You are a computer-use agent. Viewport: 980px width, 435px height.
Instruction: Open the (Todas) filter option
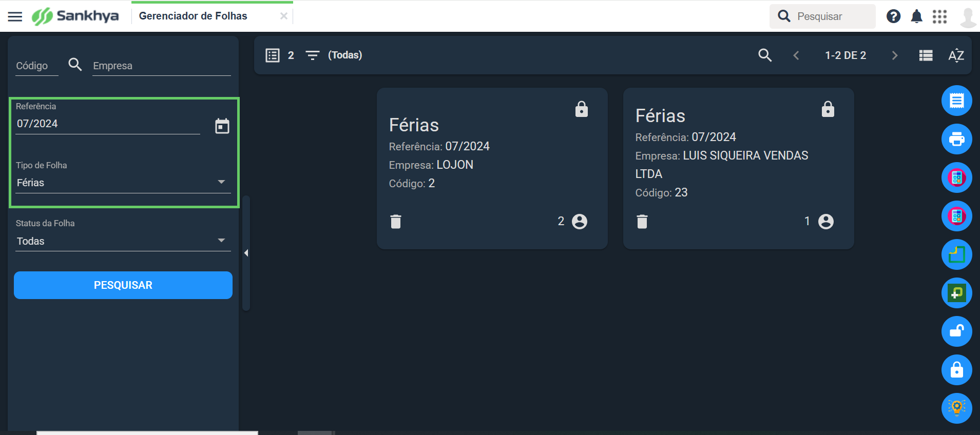345,55
